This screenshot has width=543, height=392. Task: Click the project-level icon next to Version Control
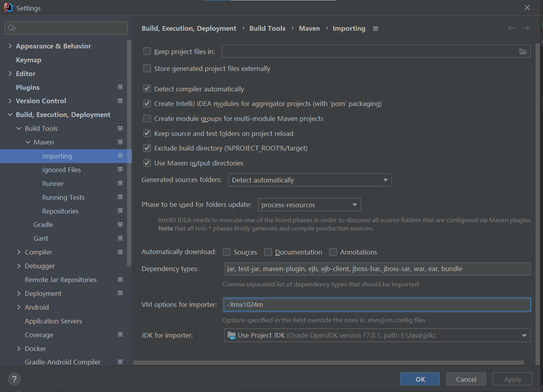click(x=120, y=101)
